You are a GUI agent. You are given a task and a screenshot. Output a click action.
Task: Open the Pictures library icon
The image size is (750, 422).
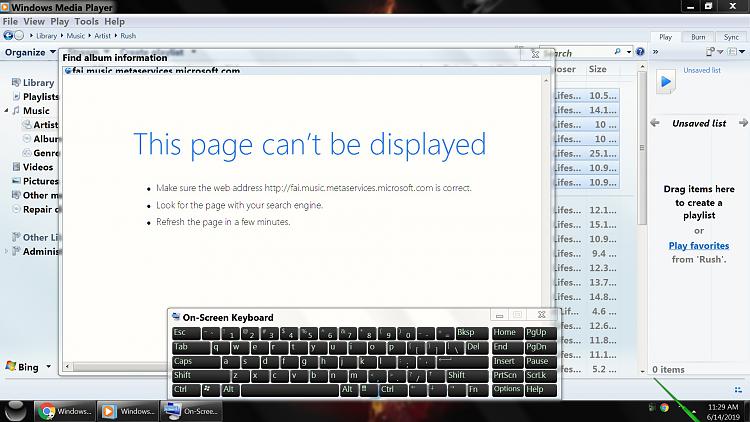[17, 181]
